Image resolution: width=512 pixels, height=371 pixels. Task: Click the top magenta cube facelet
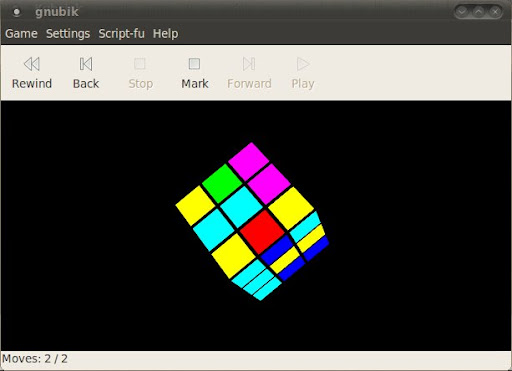click(x=249, y=161)
